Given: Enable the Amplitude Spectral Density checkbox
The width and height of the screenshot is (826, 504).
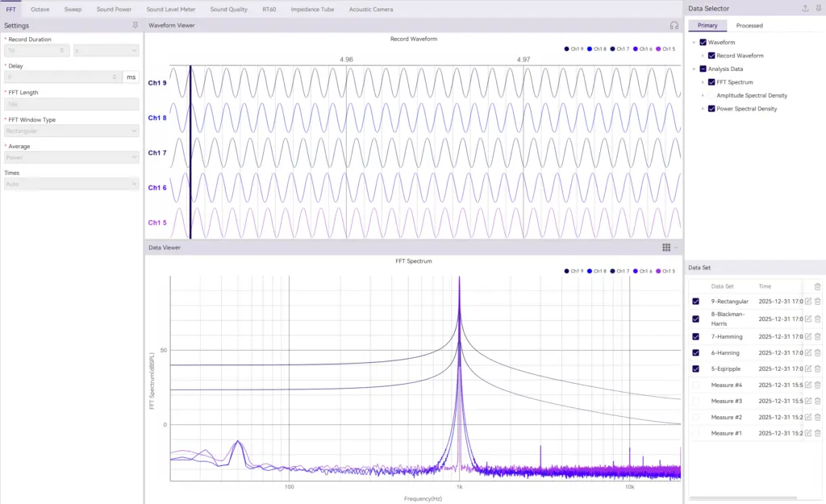Looking at the screenshot, I should (x=711, y=95).
